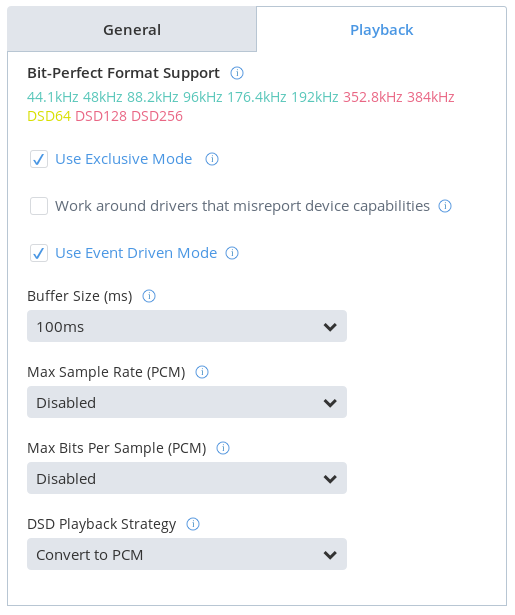Show info for Max Bits Per Sample
This screenshot has width=515, height=615.
[x=223, y=448]
